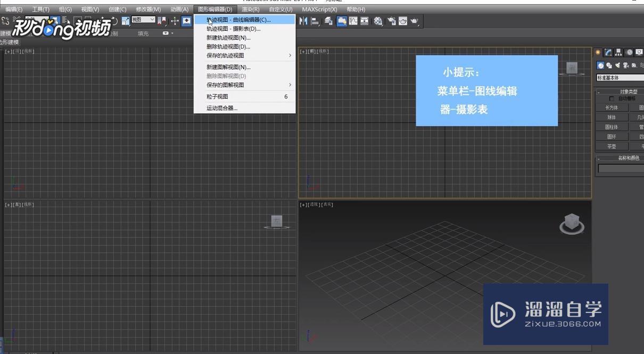The image size is (644, 354).
Task: Choose 删除轨迹视图(D)...
Action: (245, 47)
